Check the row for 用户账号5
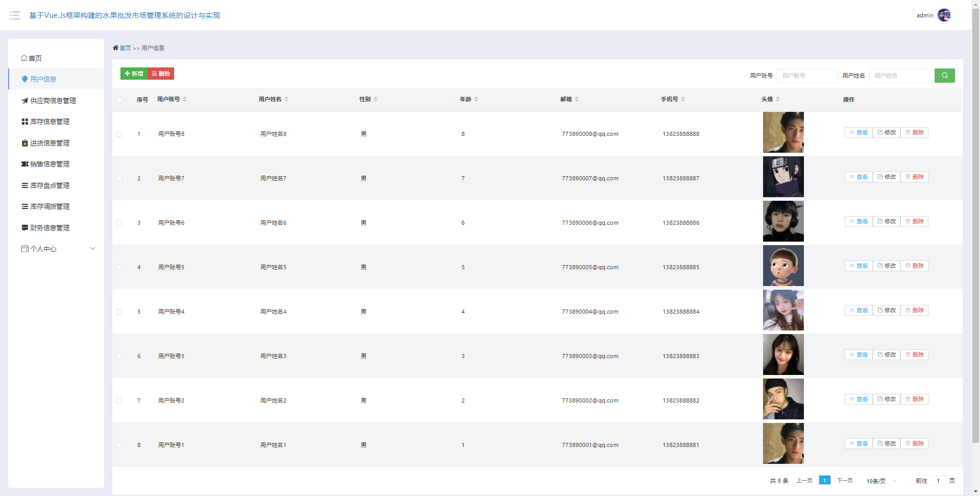The width and height of the screenshot is (980, 496). 119,267
